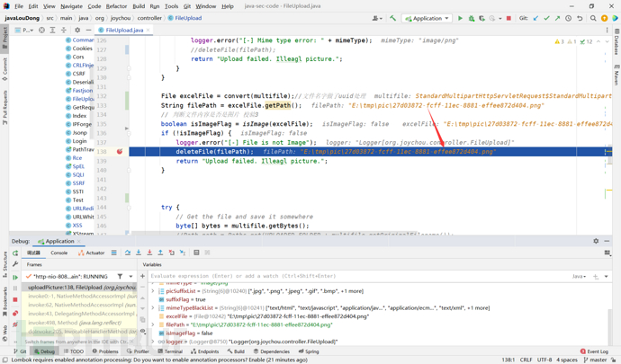Click the Debug bug icon in toolbar

471,18
